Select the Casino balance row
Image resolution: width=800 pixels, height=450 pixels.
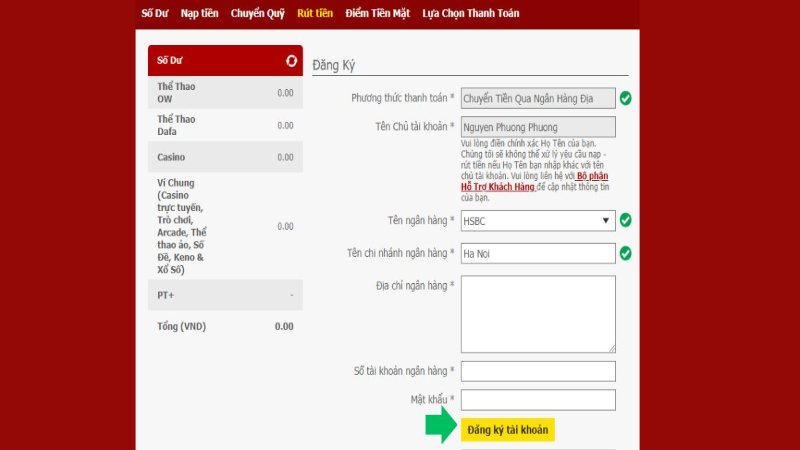[x=225, y=157]
